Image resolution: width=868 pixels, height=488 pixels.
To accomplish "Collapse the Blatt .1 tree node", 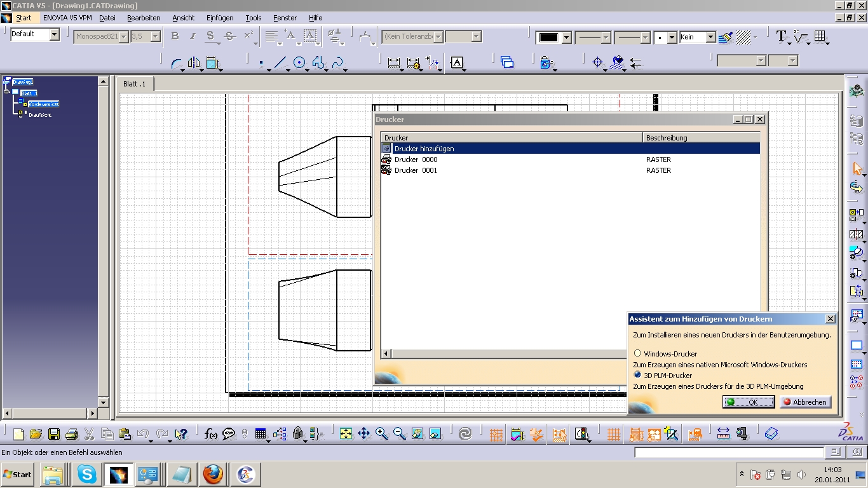I will point(7,92).
